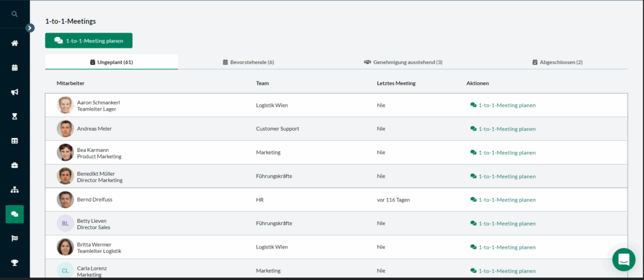Open the org chart icon in sidebar
The width and height of the screenshot is (644, 280).
pos(14,190)
